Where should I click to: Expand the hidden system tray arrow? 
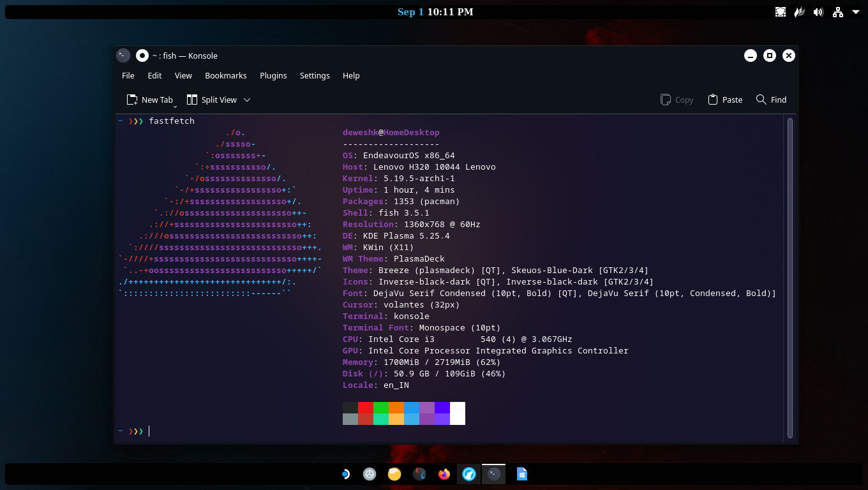click(x=856, y=11)
